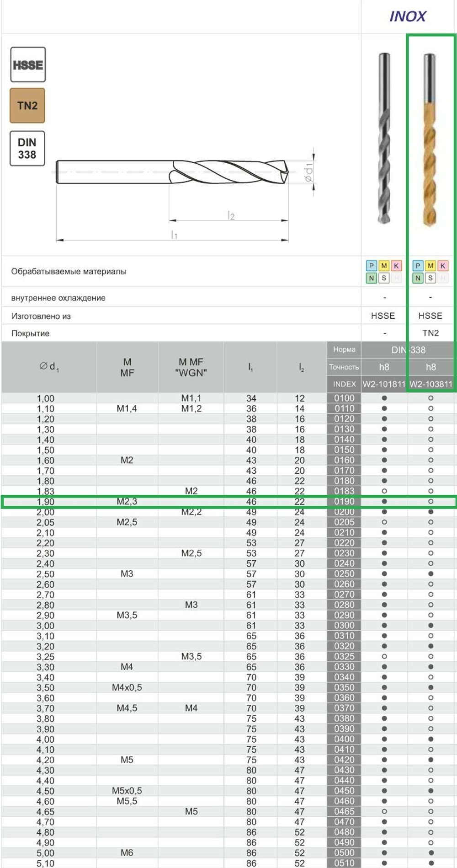Click the P material icon in the uncoated drill column
457x868 pixels.
coord(372,266)
